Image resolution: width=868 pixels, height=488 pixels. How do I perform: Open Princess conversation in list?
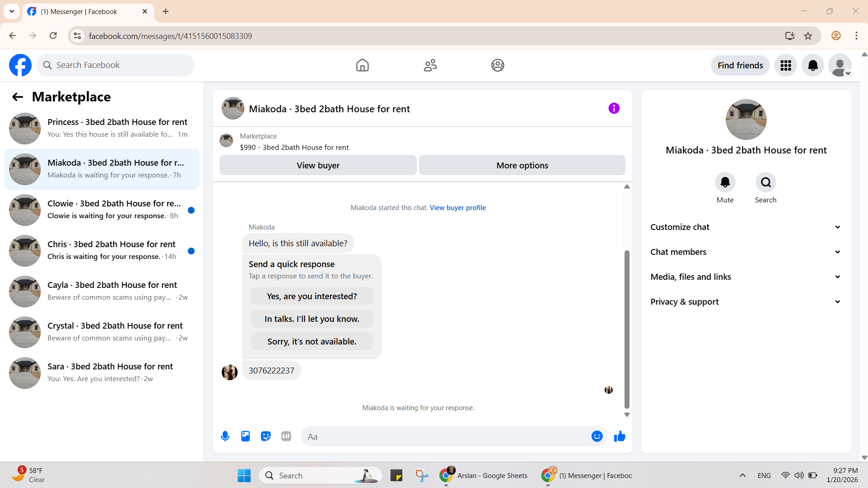[102, 129]
